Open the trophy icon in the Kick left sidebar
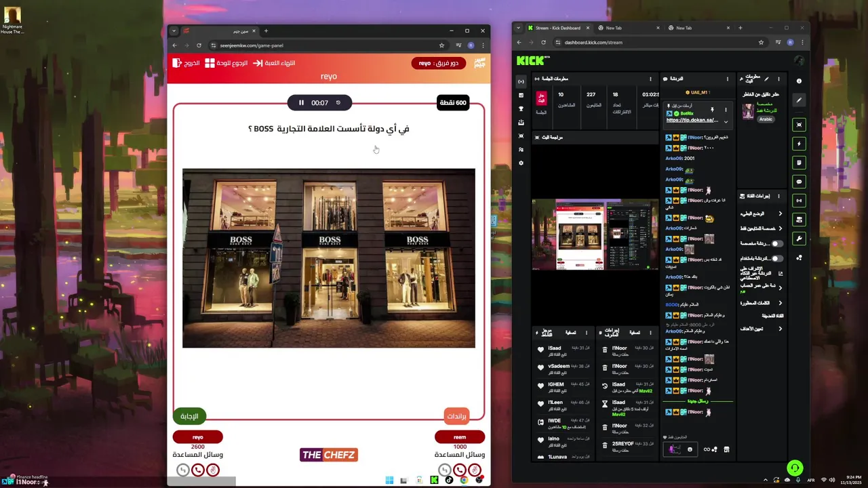Screen dimensions: 868x488 pos(521,109)
